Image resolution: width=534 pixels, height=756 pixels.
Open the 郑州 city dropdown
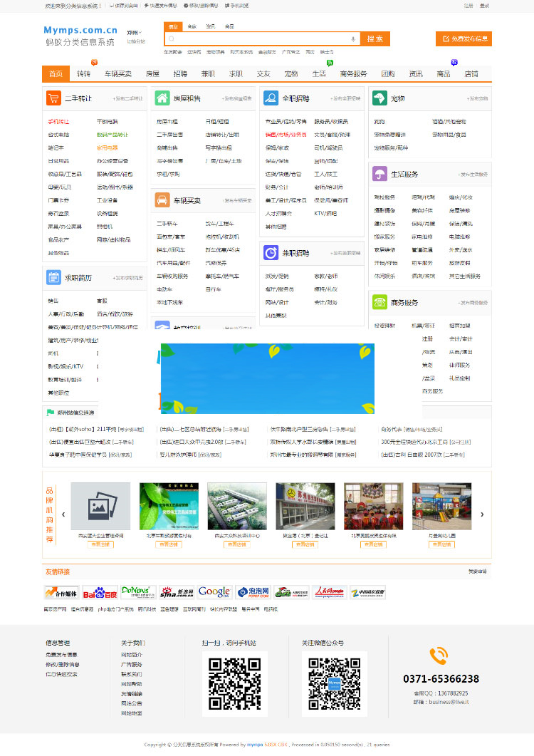[x=134, y=33]
